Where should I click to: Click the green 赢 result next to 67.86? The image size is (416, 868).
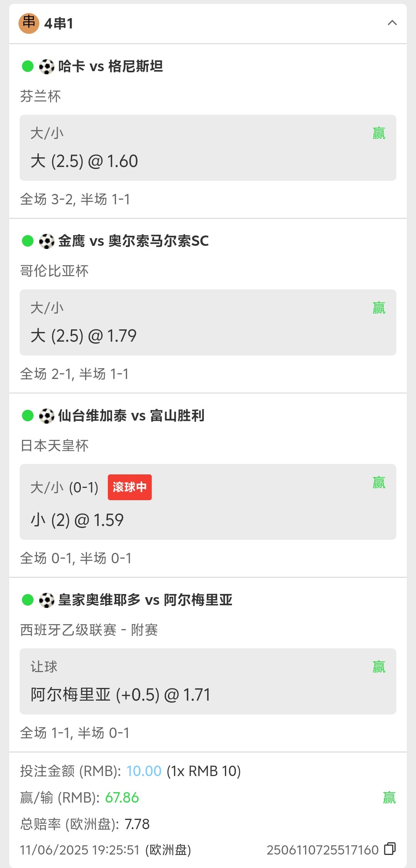click(x=389, y=798)
